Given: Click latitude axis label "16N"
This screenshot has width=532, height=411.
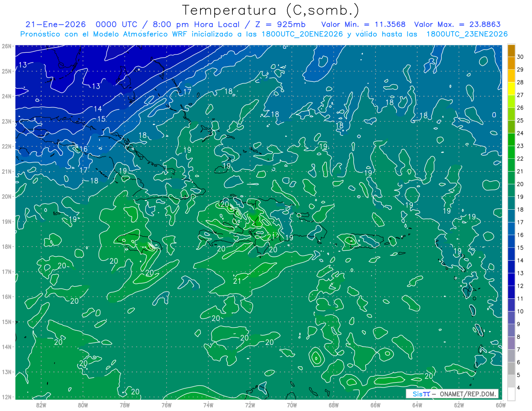Looking at the screenshot, I should pos(6,297).
